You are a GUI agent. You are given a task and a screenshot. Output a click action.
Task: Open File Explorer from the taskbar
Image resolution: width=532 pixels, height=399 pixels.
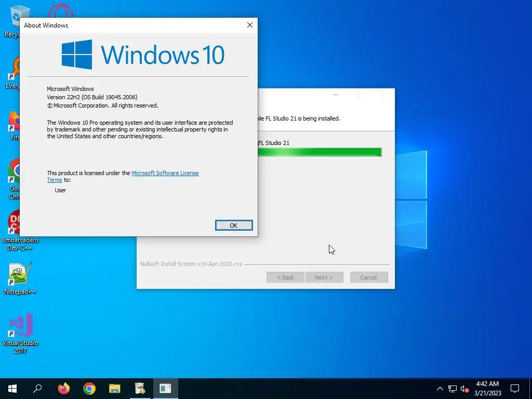pyautogui.click(x=115, y=389)
